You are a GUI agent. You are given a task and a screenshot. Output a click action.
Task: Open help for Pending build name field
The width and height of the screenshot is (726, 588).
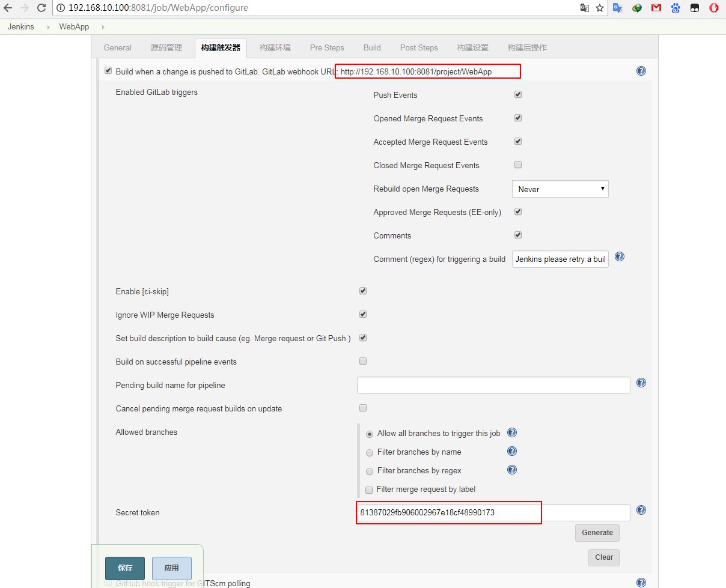[x=641, y=383]
